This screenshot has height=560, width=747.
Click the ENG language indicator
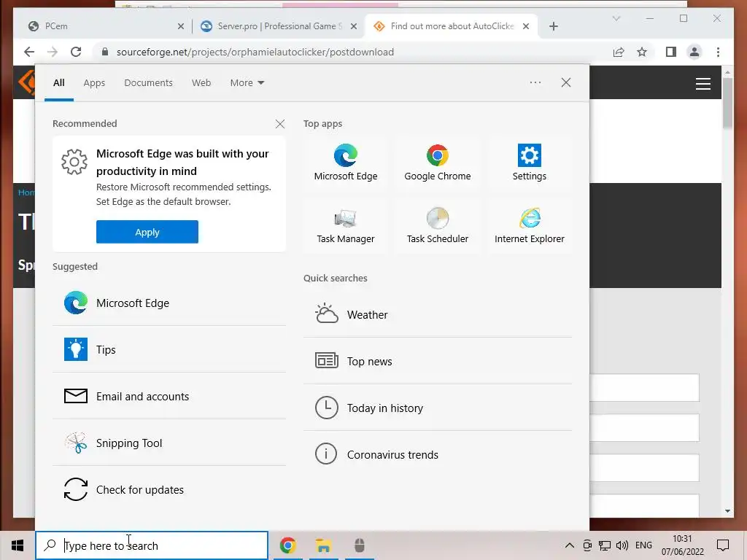click(643, 545)
